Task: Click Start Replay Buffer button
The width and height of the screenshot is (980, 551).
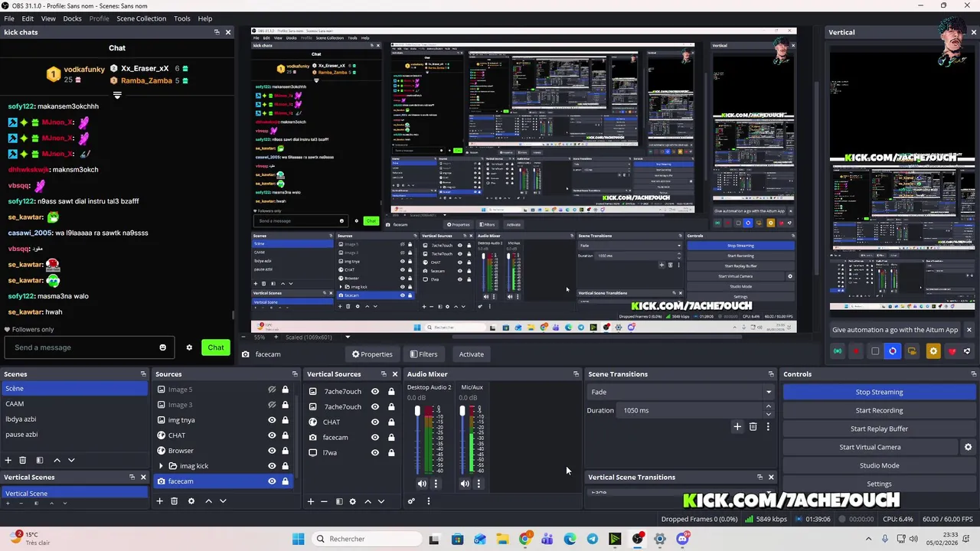Action: click(x=879, y=429)
